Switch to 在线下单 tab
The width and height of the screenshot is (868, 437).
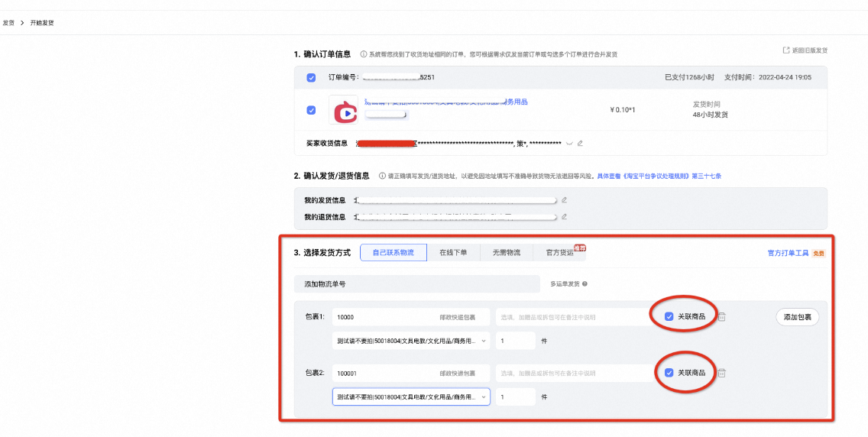(x=453, y=253)
